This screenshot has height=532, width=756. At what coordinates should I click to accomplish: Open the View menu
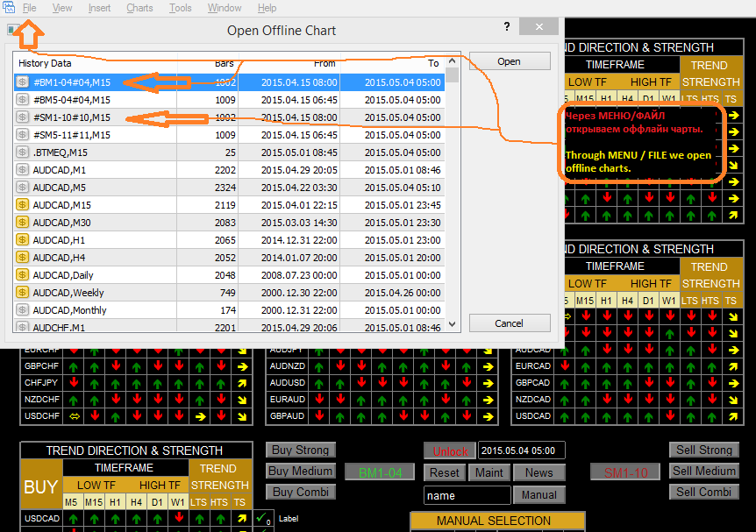62,8
